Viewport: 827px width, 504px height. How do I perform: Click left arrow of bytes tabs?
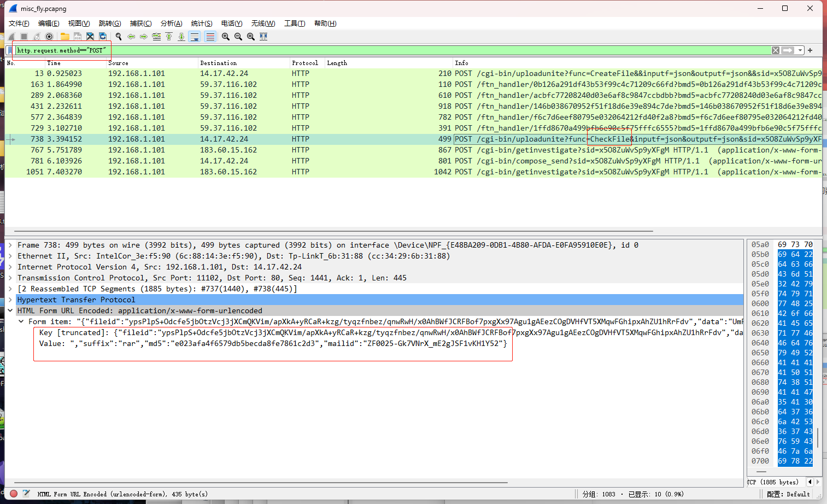[x=810, y=482]
